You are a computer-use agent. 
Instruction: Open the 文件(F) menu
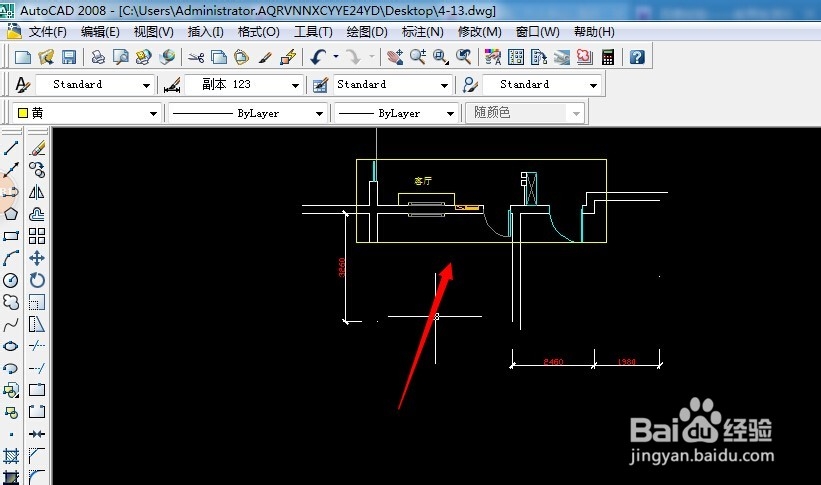[x=48, y=32]
